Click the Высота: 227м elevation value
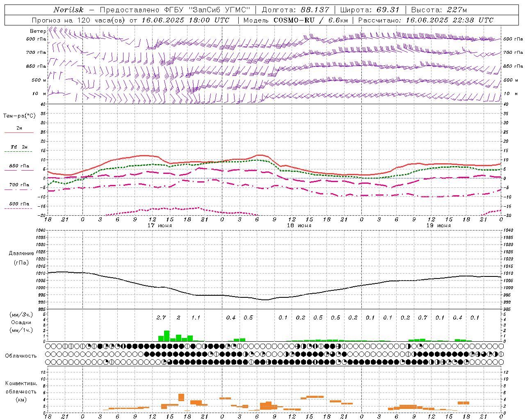Viewport: 525px width, 420px height. point(439,10)
